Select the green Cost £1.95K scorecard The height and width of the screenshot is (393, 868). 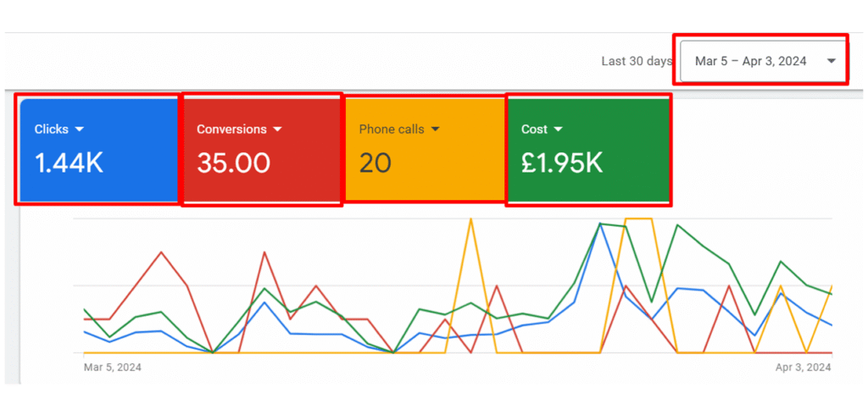[588, 150]
